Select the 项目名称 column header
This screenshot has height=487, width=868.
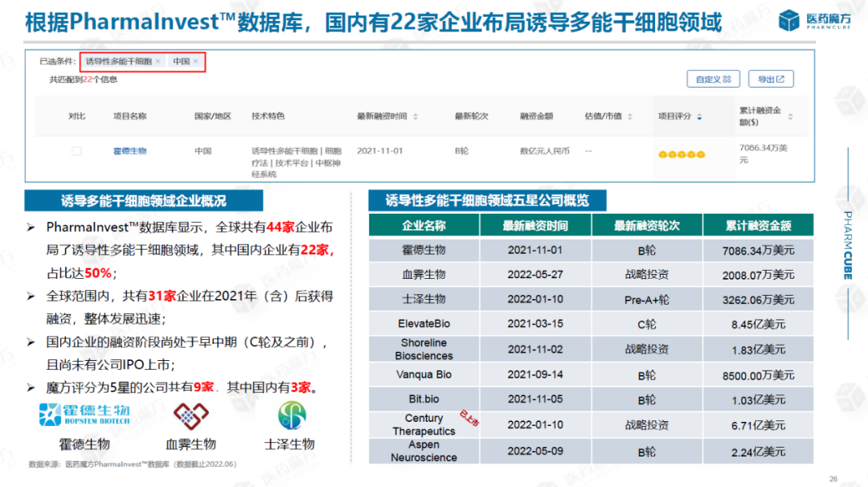point(129,117)
